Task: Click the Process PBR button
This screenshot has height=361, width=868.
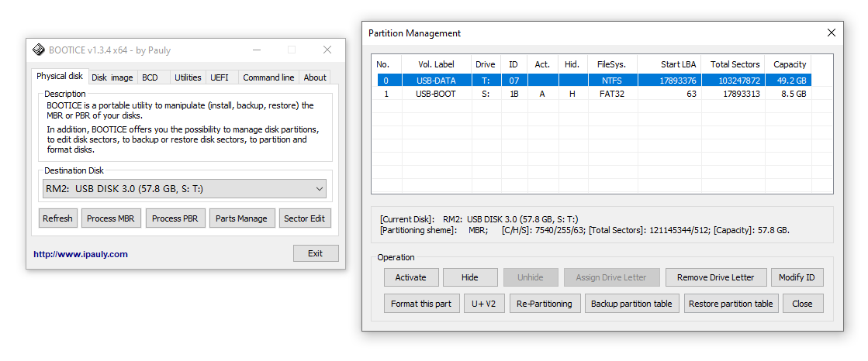Action: click(x=175, y=218)
